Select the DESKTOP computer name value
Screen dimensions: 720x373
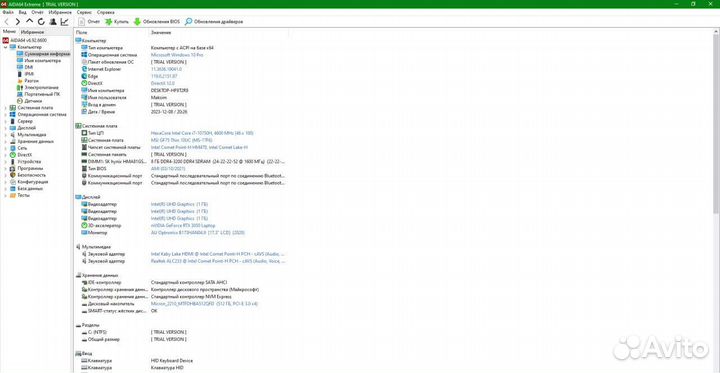click(x=169, y=90)
